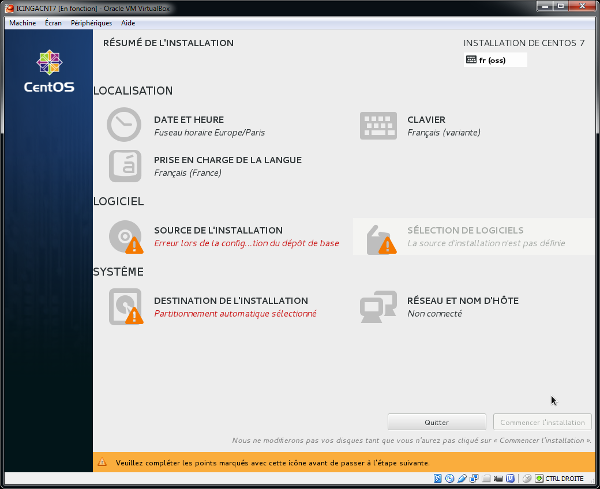Click the Quitter button
Viewport: 600px width, 489px height.
tap(437, 422)
